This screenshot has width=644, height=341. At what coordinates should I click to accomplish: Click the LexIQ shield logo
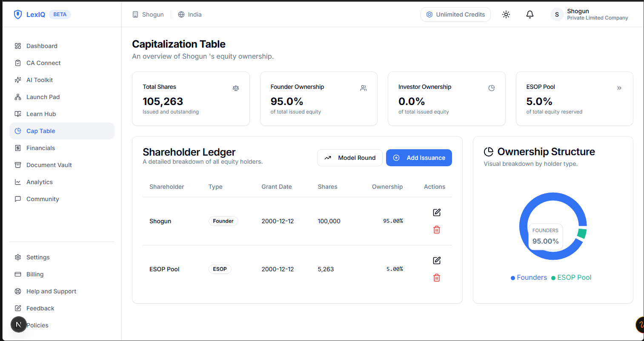[18, 14]
